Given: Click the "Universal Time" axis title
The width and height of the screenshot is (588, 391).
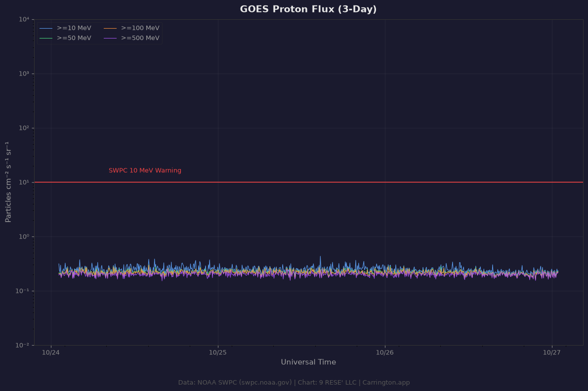Looking at the screenshot, I should (308, 362).
